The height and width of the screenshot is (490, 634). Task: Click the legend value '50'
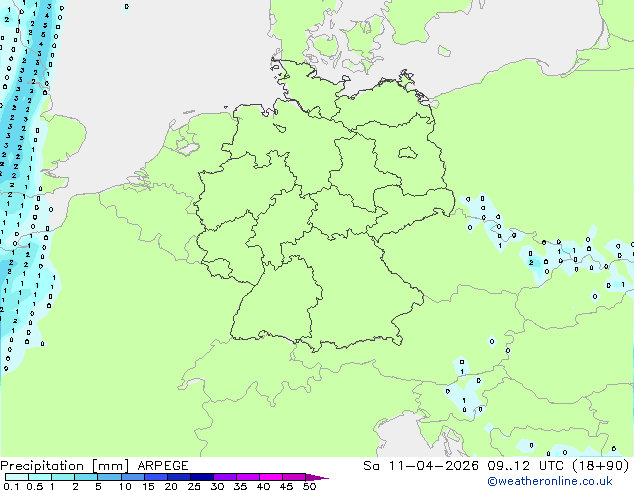click(x=309, y=486)
